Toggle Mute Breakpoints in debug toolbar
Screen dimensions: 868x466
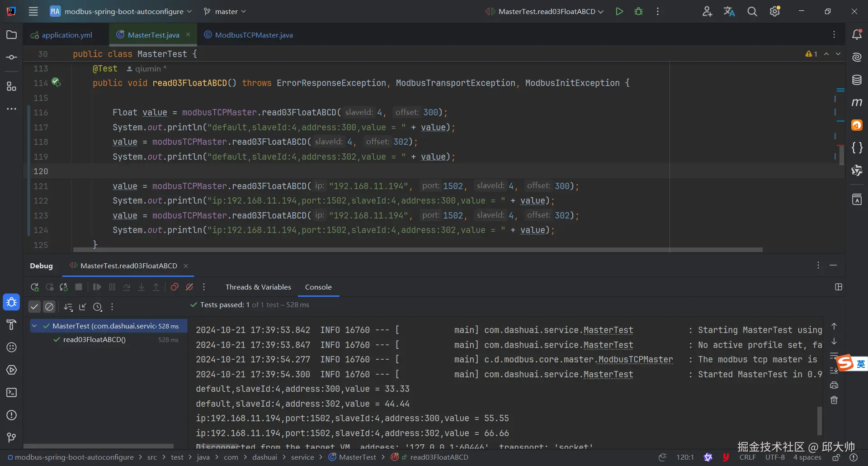pos(189,287)
